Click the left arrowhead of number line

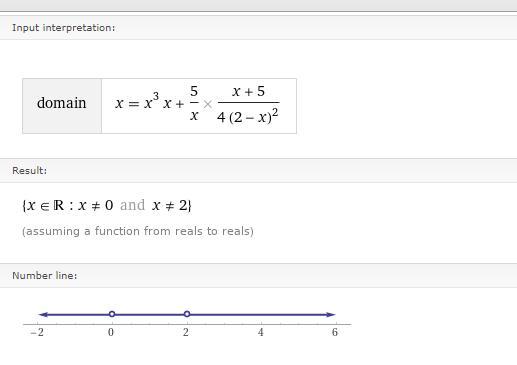(43, 314)
